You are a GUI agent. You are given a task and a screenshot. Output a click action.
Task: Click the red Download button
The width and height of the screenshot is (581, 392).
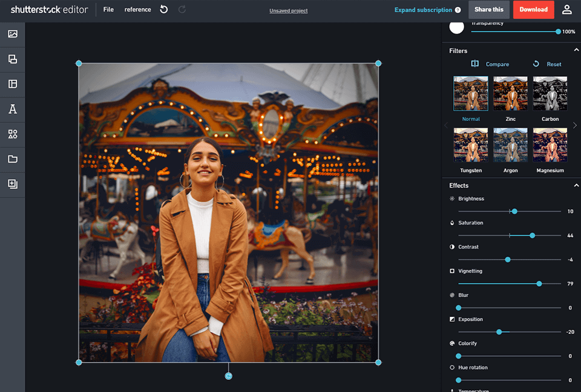(533, 10)
